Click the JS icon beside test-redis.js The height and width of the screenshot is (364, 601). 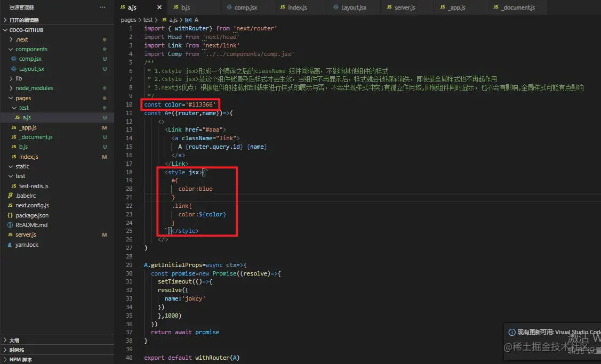coord(14,186)
